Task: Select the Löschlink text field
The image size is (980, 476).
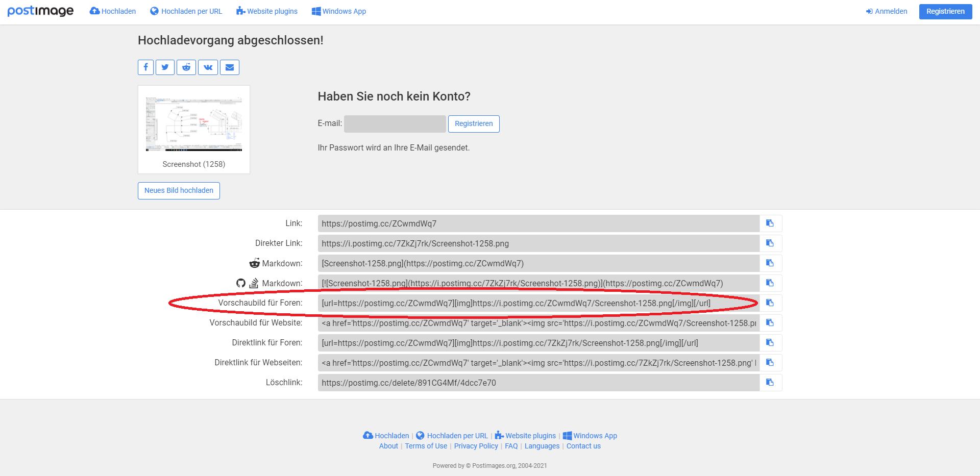Action: [x=538, y=383]
